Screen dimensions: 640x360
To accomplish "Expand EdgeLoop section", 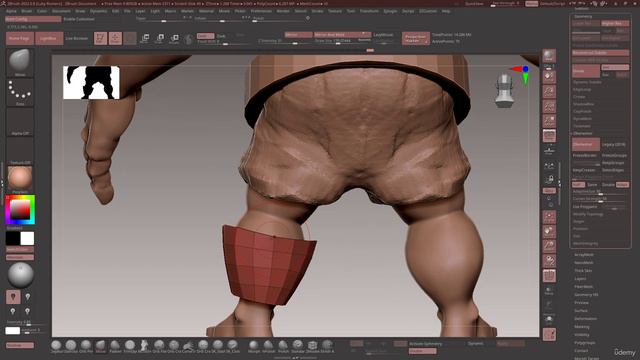I will click(582, 89).
